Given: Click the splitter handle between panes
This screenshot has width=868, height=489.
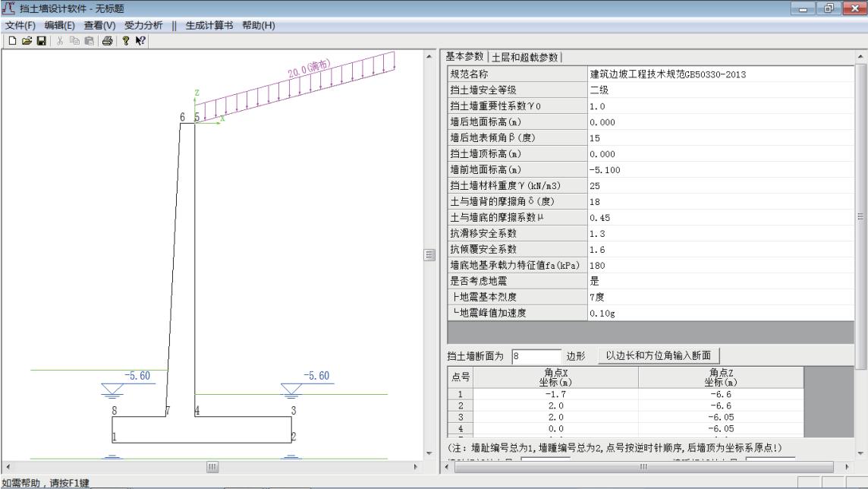Looking at the screenshot, I should (x=429, y=254).
